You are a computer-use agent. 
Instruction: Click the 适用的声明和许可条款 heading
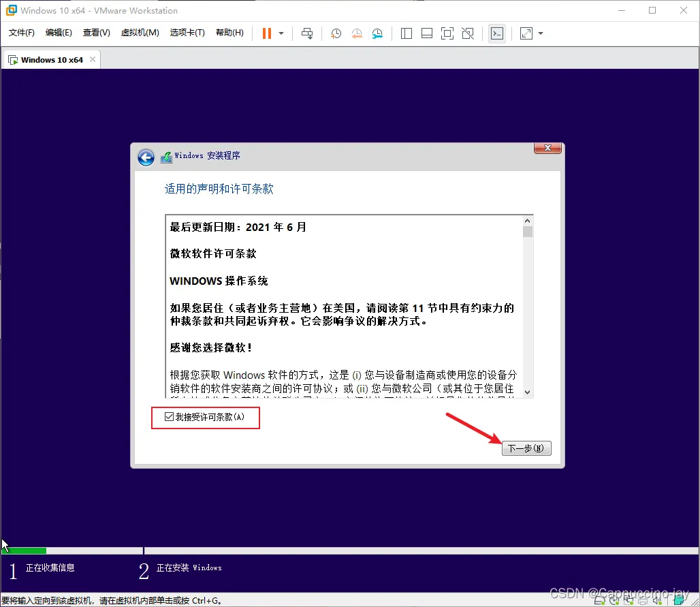tap(219, 189)
